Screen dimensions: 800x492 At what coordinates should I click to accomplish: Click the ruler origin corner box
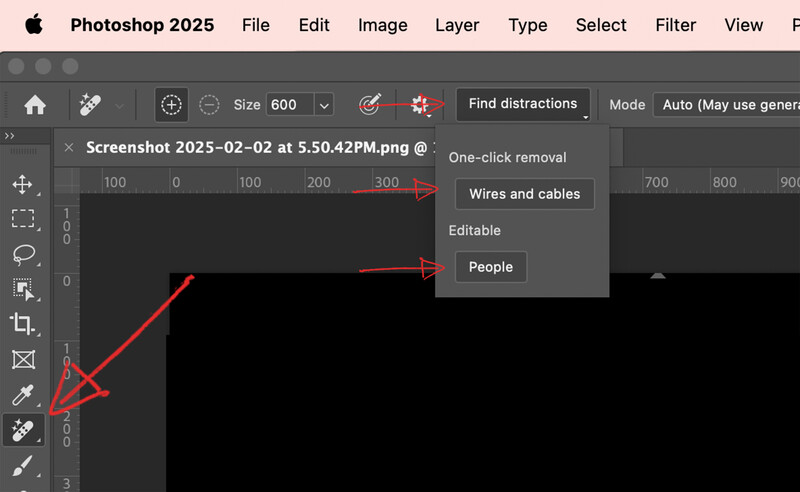pyautogui.click(x=67, y=180)
